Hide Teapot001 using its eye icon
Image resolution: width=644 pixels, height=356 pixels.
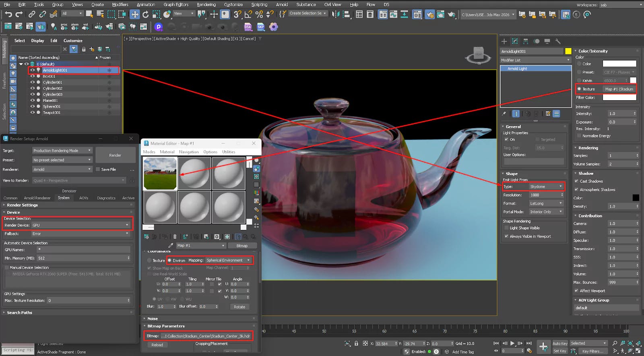tap(33, 112)
